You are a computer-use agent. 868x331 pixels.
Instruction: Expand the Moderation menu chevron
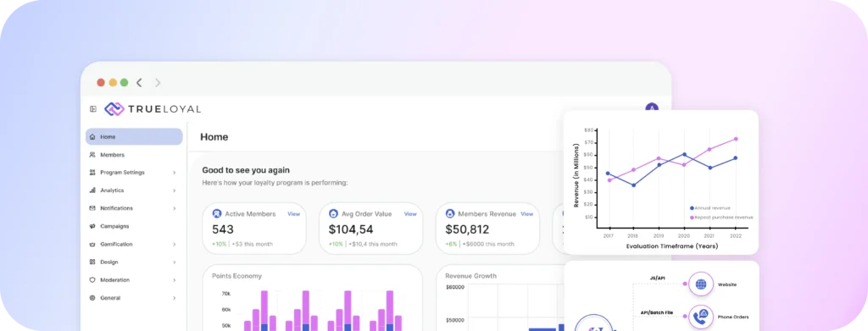click(174, 280)
